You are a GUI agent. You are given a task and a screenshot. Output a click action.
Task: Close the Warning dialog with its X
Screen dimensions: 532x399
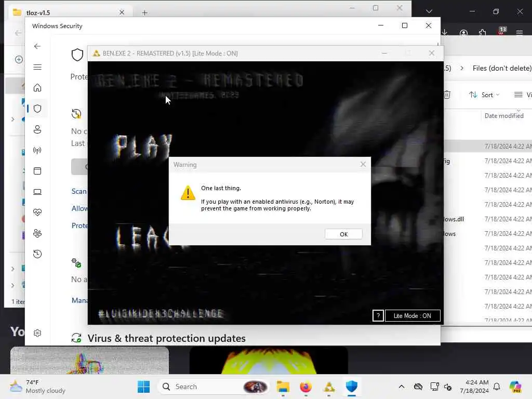click(x=363, y=164)
